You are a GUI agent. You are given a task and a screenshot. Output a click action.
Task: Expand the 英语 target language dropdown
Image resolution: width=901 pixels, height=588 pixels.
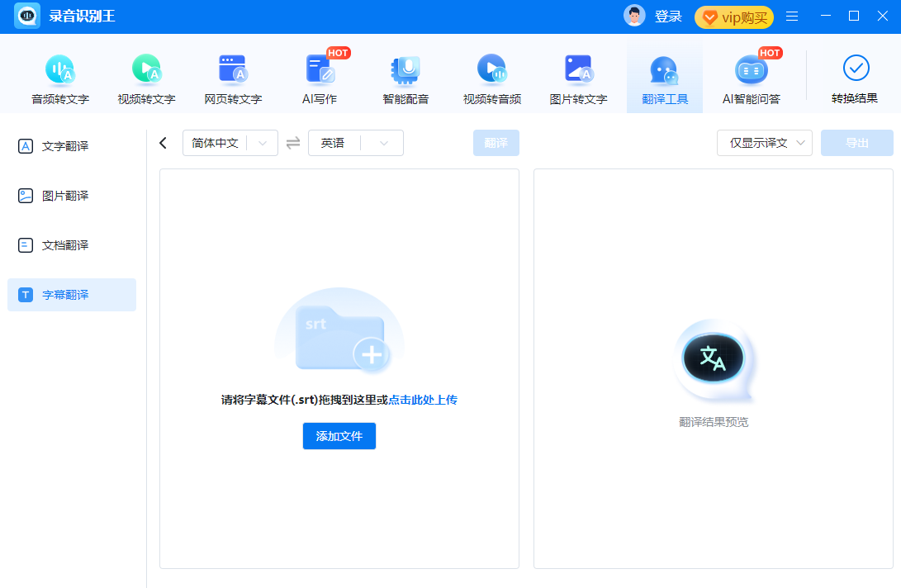[355, 143]
